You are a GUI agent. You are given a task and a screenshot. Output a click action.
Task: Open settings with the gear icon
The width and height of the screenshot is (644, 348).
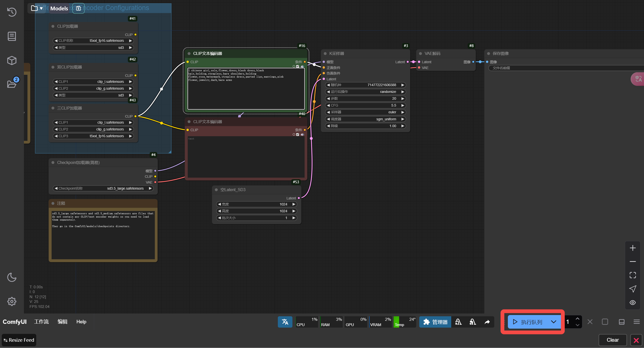(x=12, y=301)
